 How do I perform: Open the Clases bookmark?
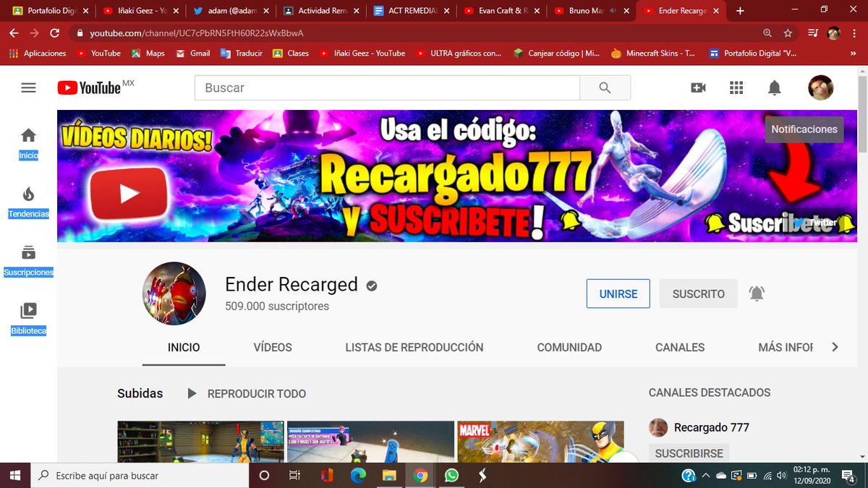tap(291, 53)
